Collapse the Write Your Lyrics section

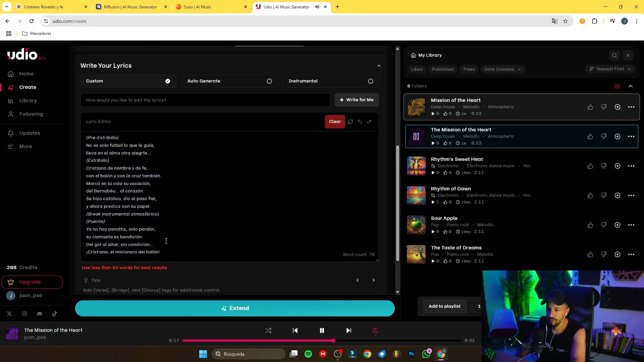coord(379,66)
